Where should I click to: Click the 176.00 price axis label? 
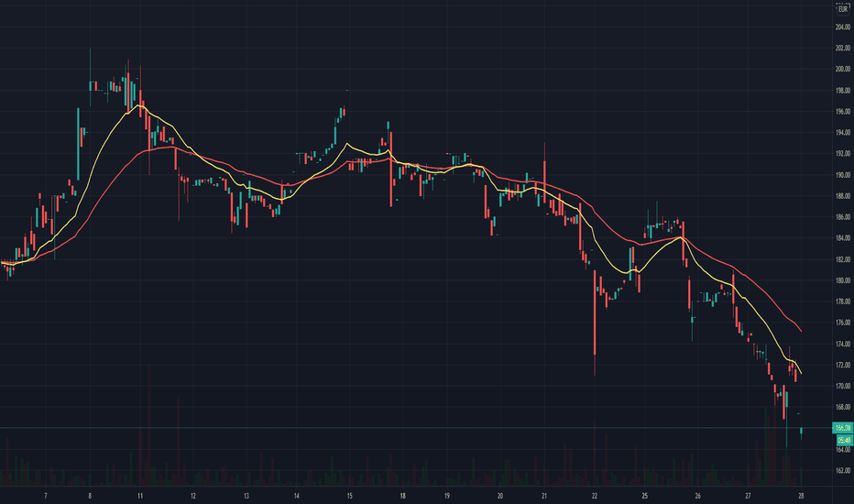(843, 323)
